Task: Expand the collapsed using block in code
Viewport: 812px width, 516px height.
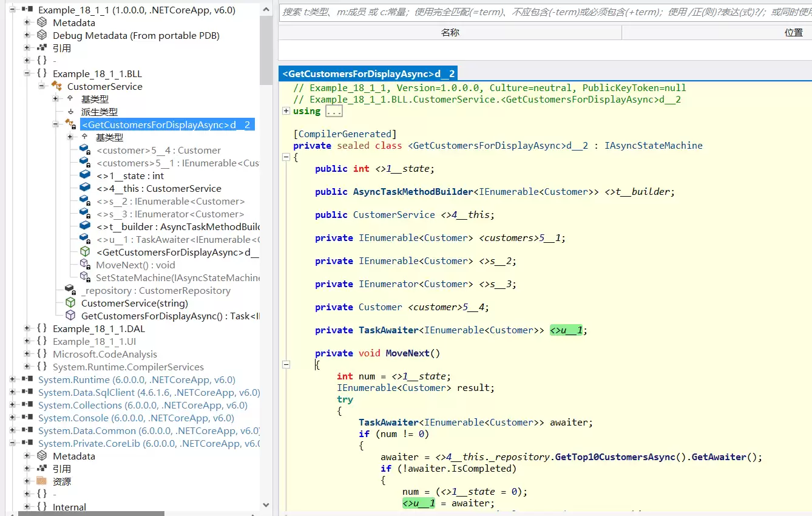Action: point(286,111)
